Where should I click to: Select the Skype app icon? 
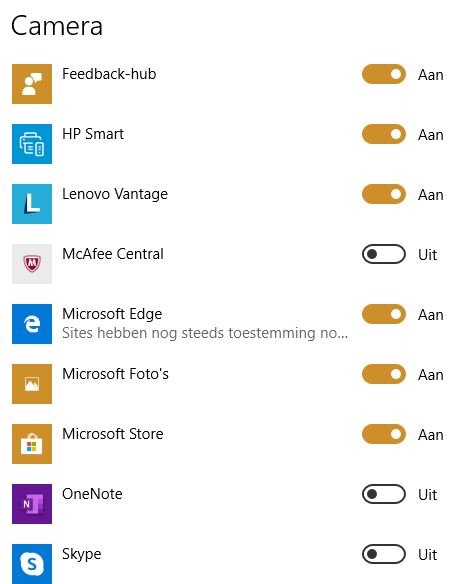coord(32,564)
